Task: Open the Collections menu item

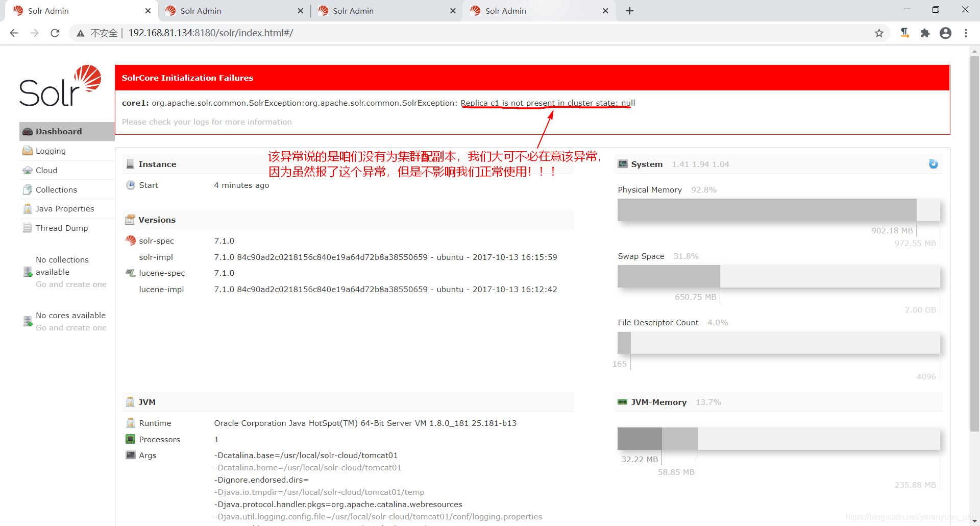Action: 67,189
